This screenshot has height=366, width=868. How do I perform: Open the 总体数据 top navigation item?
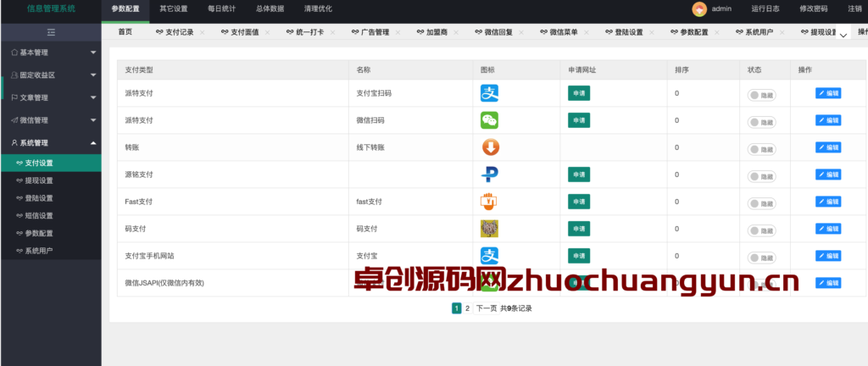pyautogui.click(x=270, y=9)
